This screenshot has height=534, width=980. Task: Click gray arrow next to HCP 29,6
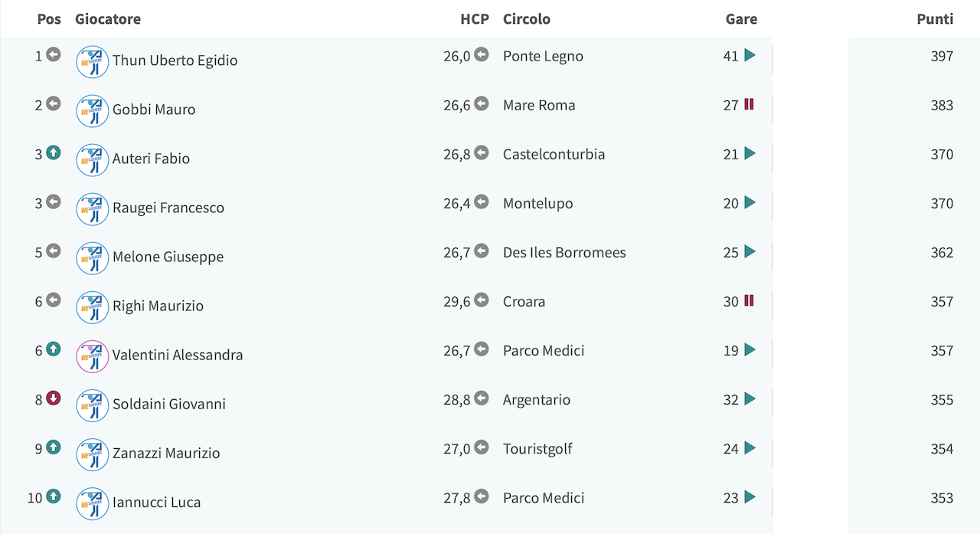pyautogui.click(x=481, y=300)
